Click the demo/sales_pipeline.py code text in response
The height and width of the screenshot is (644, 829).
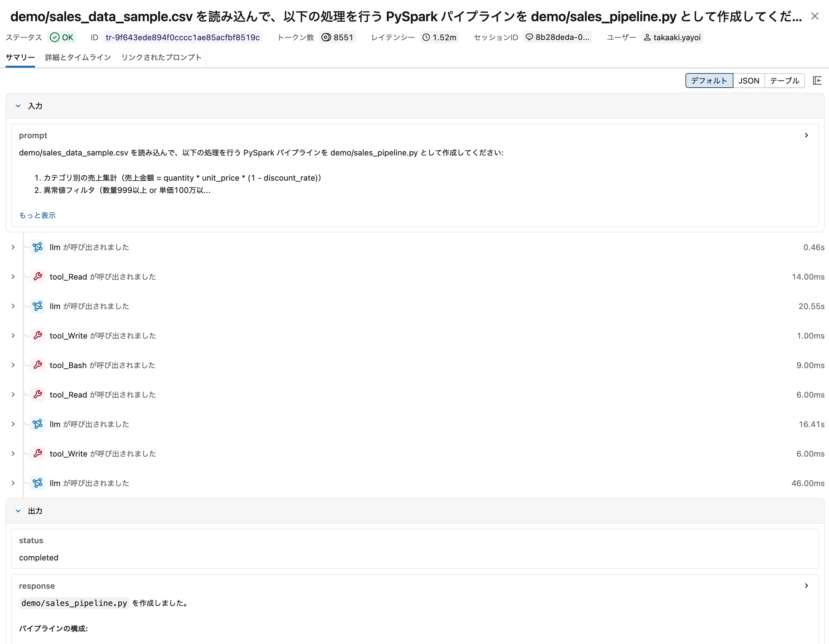tap(74, 603)
